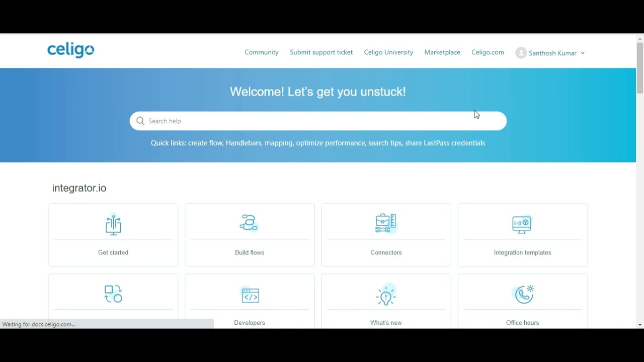Follow the 'Handlebars' quick link
This screenshot has height=362, width=644.
pyautogui.click(x=244, y=143)
